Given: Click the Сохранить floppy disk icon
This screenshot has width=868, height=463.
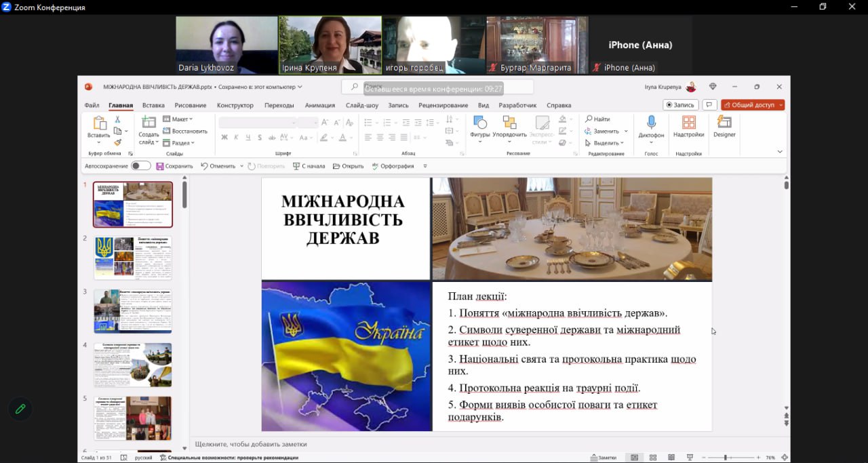Looking at the screenshot, I should [160, 166].
